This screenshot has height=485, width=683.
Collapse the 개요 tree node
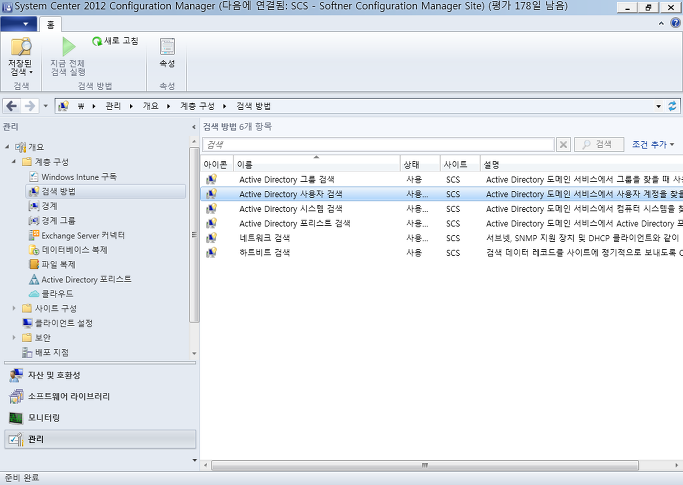click(x=7, y=147)
